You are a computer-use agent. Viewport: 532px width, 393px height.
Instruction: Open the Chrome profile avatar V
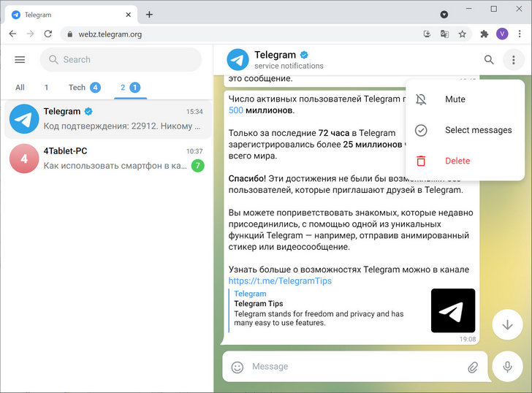502,34
